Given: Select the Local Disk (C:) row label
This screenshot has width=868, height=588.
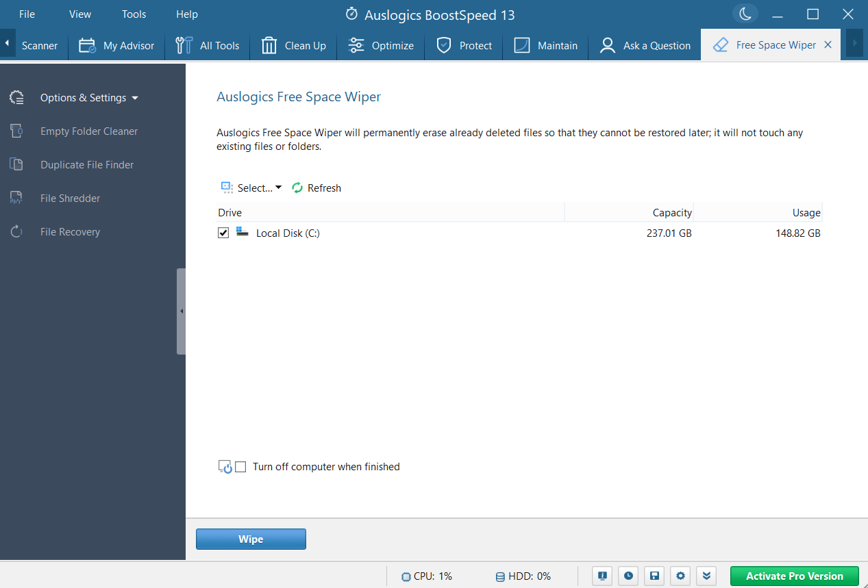Looking at the screenshot, I should [288, 233].
